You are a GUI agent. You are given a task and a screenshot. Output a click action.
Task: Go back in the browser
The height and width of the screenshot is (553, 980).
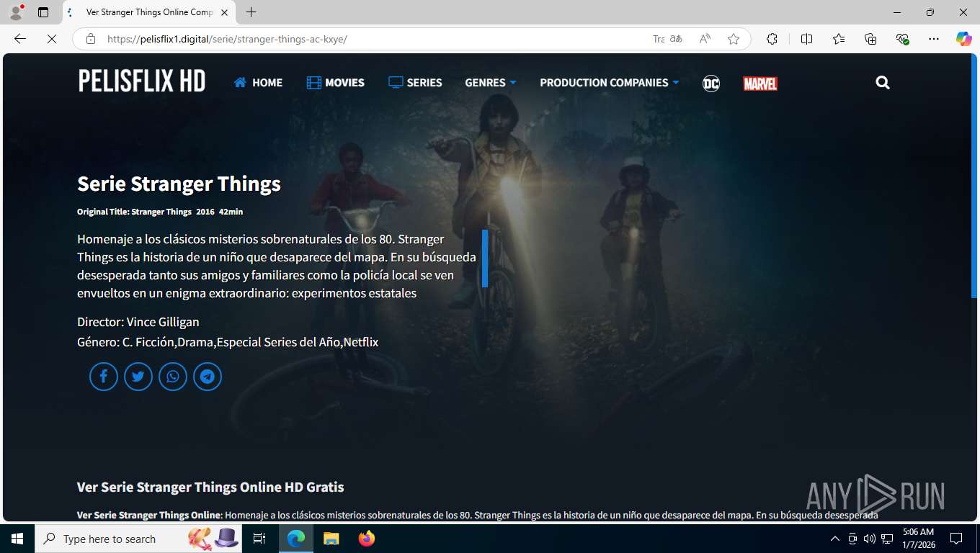click(x=20, y=39)
